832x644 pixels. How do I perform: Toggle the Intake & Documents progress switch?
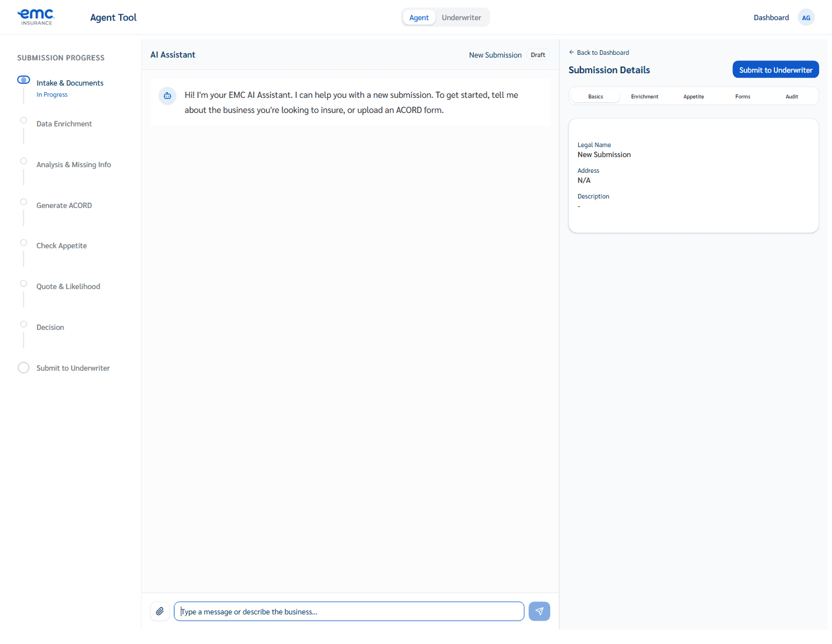23,79
